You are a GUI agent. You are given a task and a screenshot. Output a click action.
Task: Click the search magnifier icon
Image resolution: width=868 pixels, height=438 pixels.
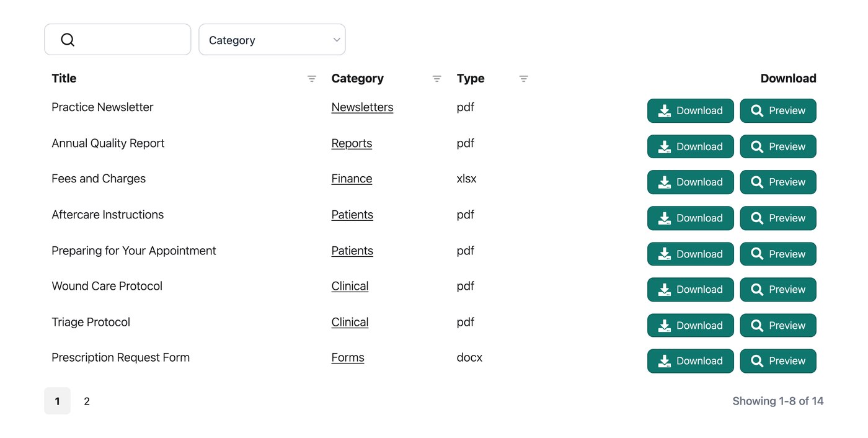tap(68, 40)
